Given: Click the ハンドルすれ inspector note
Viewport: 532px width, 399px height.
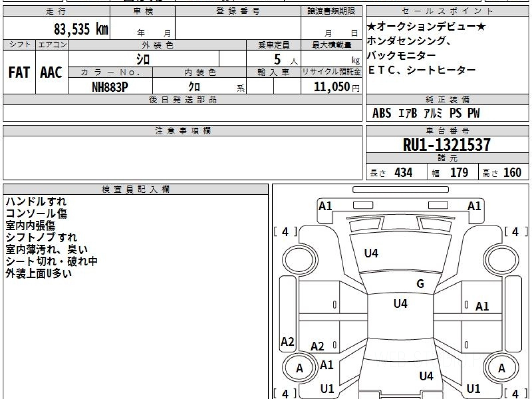Looking at the screenshot, I should point(35,202).
